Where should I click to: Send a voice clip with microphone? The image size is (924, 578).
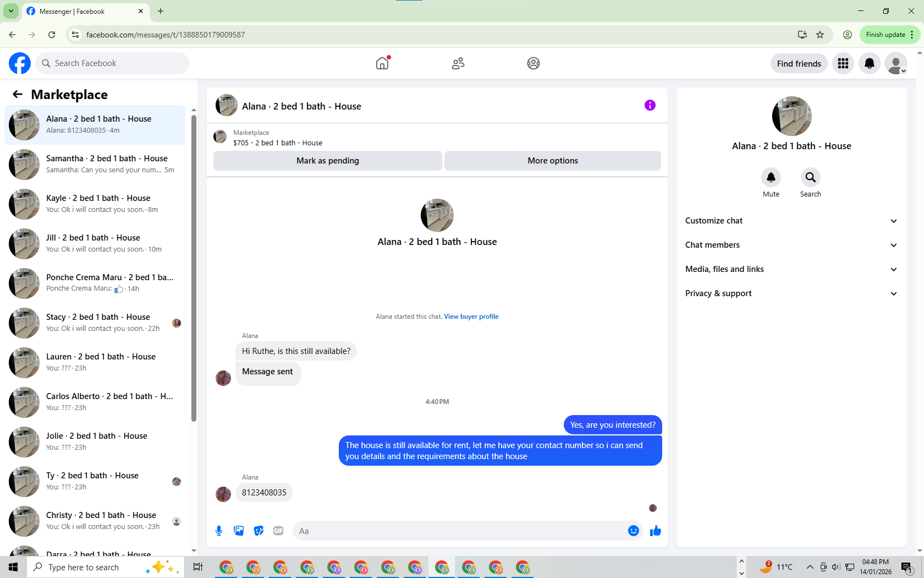click(x=219, y=531)
